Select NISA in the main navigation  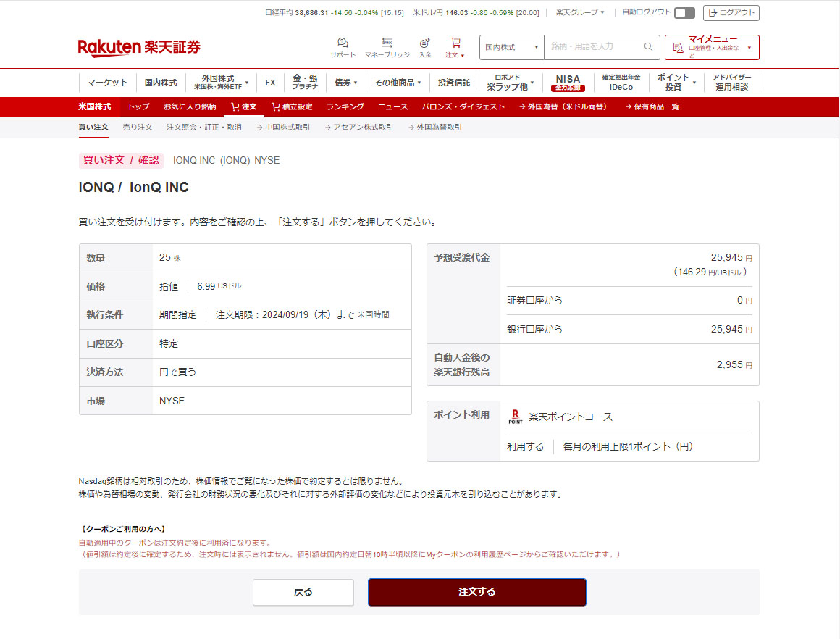(568, 82)
